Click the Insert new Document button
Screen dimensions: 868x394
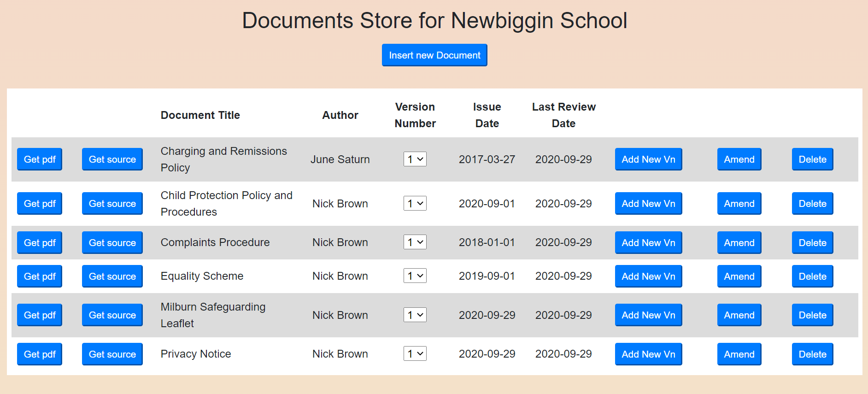[x=434, y=55]
